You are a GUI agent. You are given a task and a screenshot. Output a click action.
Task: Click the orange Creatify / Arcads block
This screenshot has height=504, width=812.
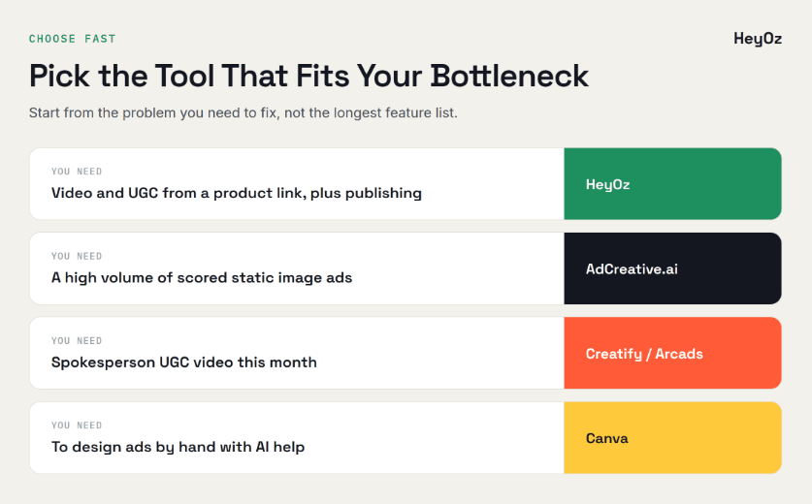click(x=672, y=353)
